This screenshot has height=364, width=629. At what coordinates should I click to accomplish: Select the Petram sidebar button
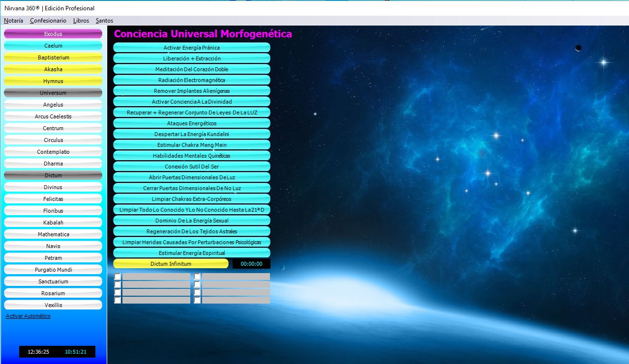53,258
